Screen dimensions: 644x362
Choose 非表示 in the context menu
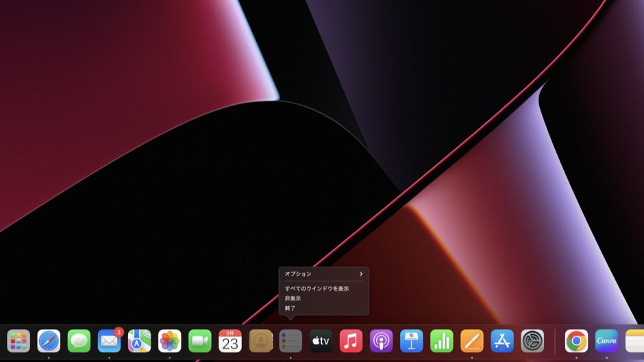(293, 298)
